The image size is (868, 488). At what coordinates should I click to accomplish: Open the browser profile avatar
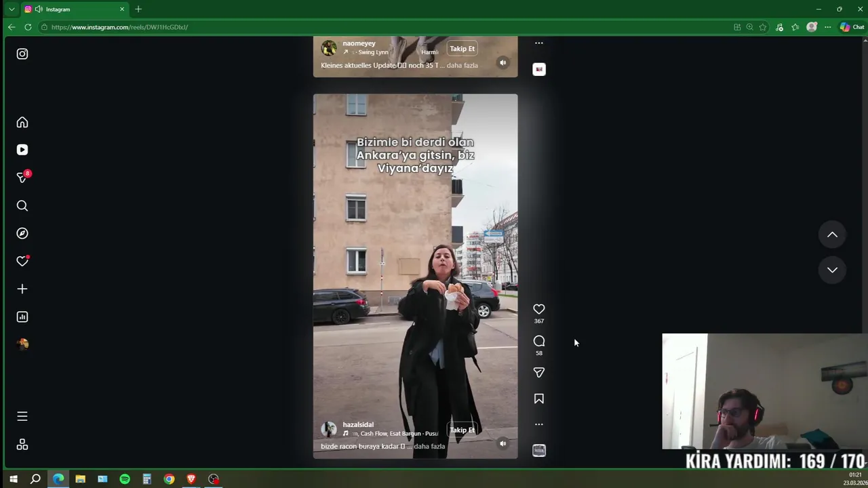pos(812,27)
